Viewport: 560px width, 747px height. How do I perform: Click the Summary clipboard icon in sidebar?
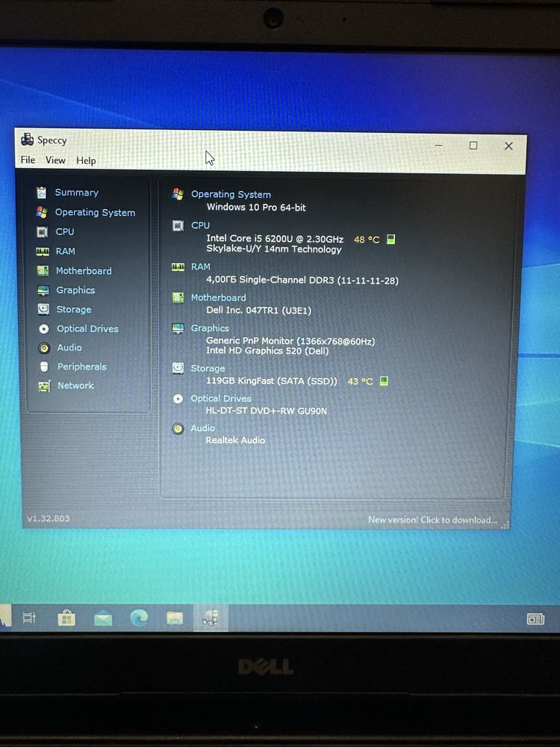tap(41, 193)
